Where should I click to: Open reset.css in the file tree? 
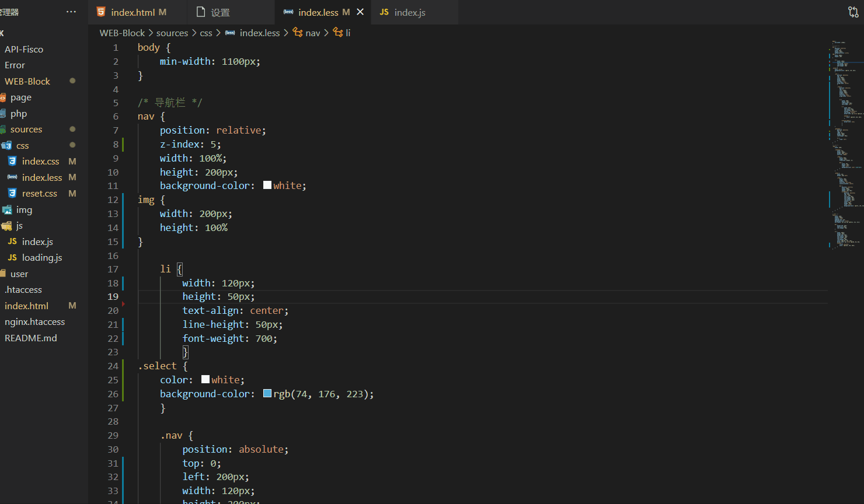[40, 193]
